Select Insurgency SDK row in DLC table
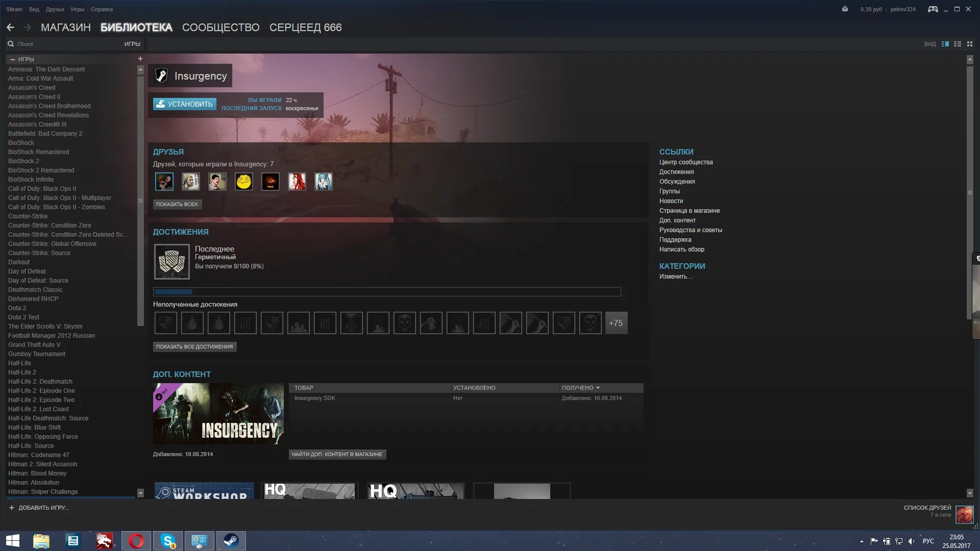Viewport: 980px width, 551px height. point(466,398)
